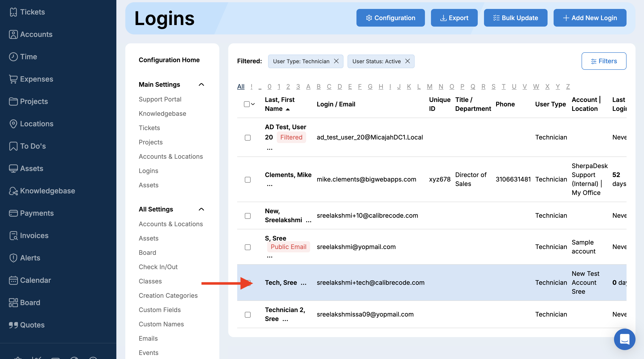
Task: Open the Expenses cart icon
Action: pos(13,79)
